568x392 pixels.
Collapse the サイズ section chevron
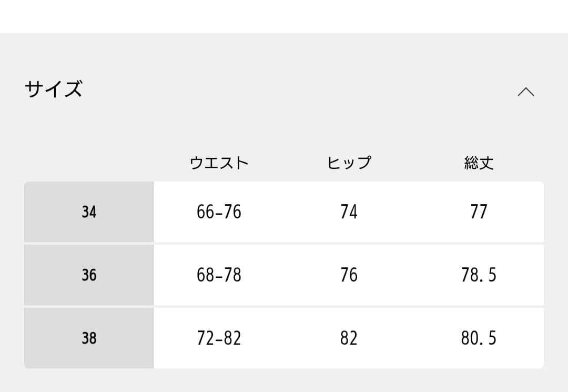coord(525,92)
